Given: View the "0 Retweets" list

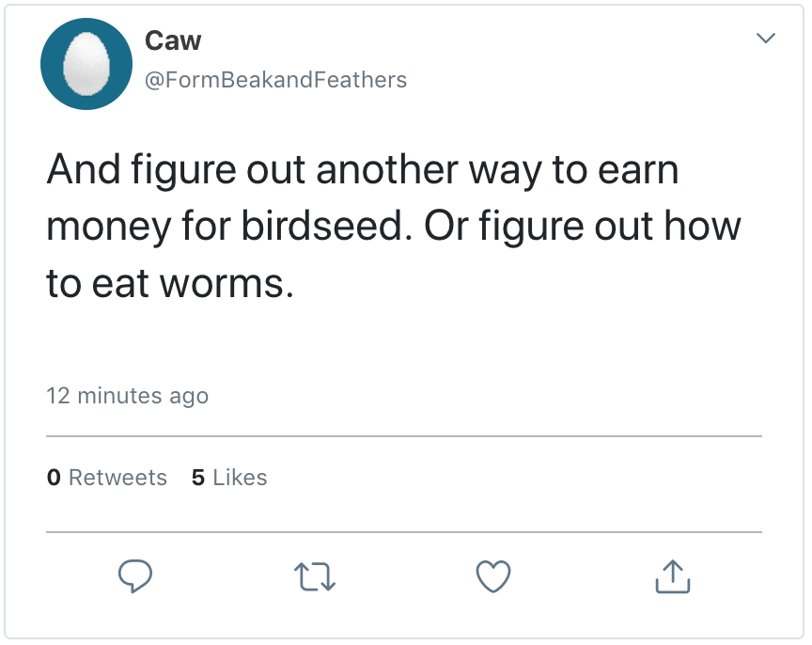Looking at the screenshot, I should (x=106, y=478).
